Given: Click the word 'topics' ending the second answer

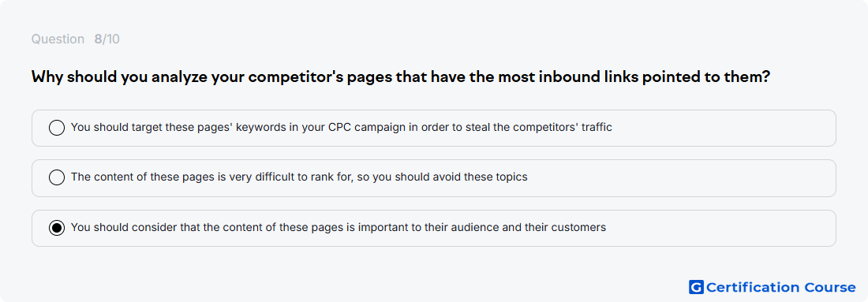Looking at the screenshot, I should (x=513, y=177).
